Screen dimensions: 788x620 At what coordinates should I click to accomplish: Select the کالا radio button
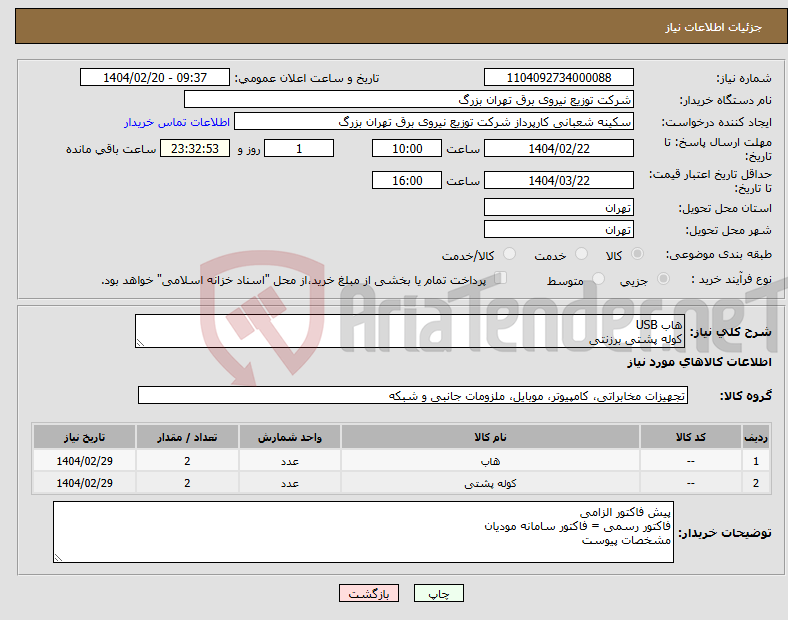click(x=637, y=254)
